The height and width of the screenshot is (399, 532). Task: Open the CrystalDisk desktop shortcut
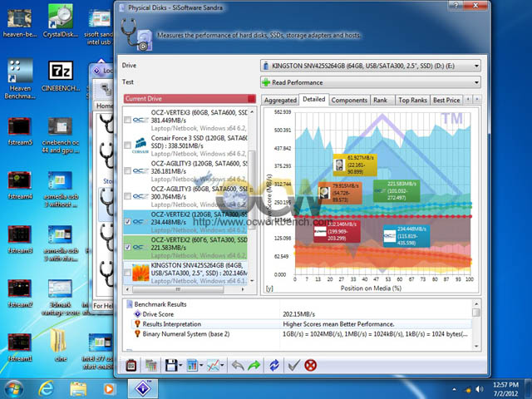click(x=61, y=21)
